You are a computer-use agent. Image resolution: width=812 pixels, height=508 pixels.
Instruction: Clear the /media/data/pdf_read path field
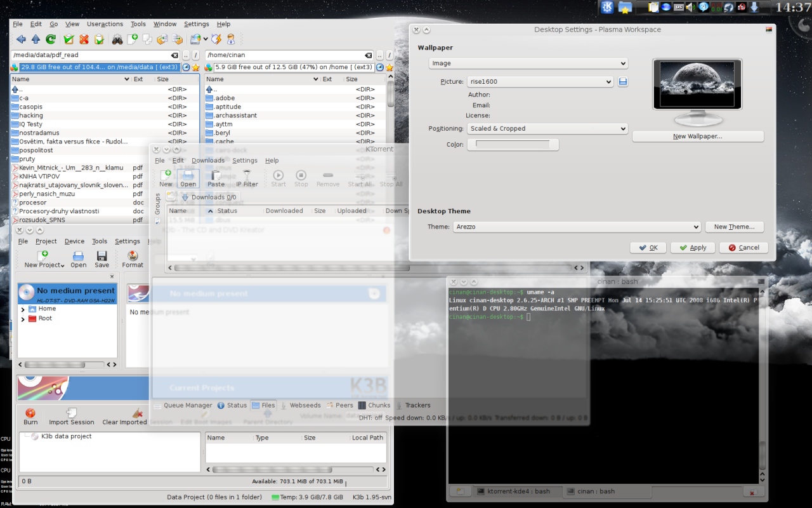pyautogui.click(x=175, y=55)
